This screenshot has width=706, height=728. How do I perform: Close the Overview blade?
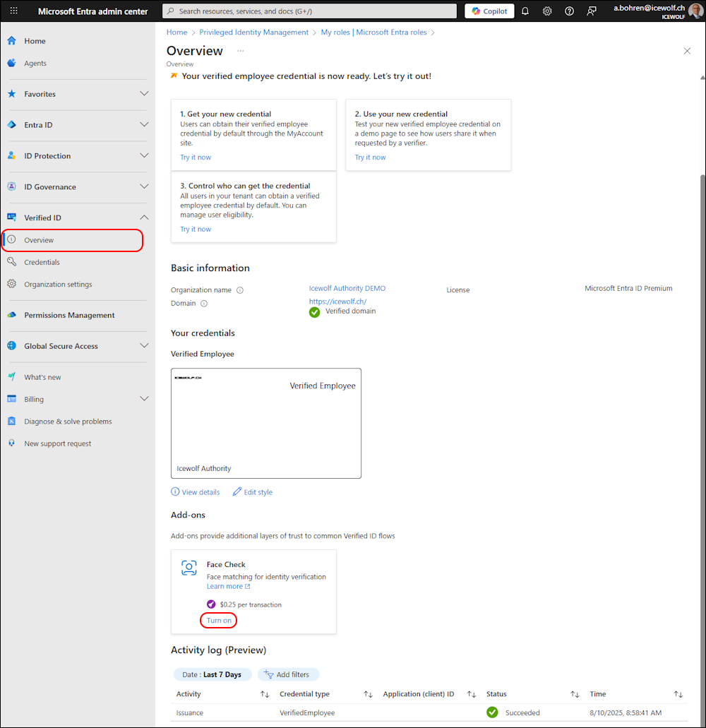[687, 51]
